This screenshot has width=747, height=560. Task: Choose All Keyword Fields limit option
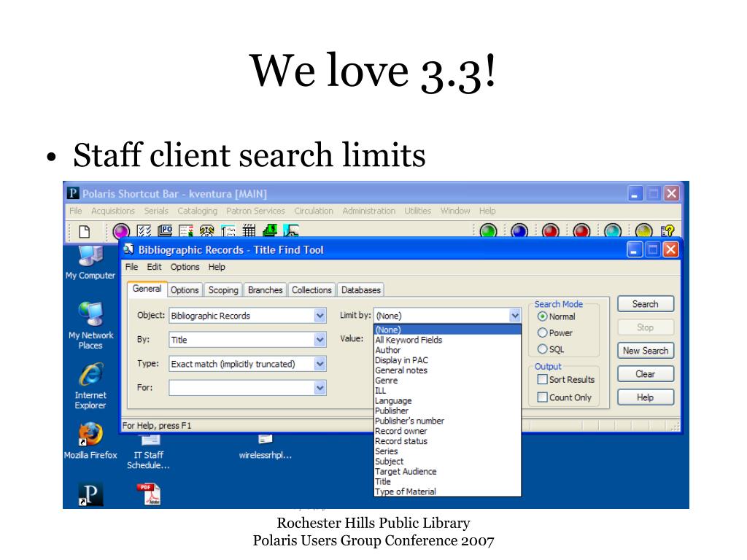447,340
